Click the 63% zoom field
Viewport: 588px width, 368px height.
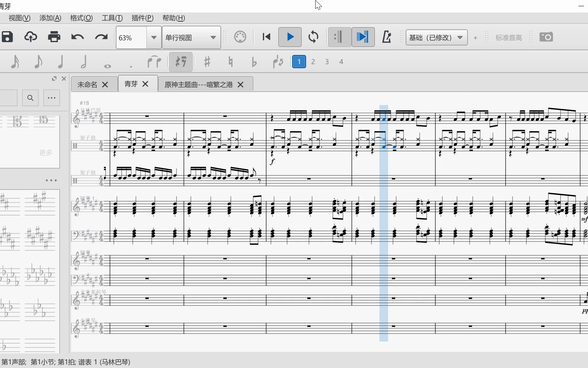pos(131,37)
